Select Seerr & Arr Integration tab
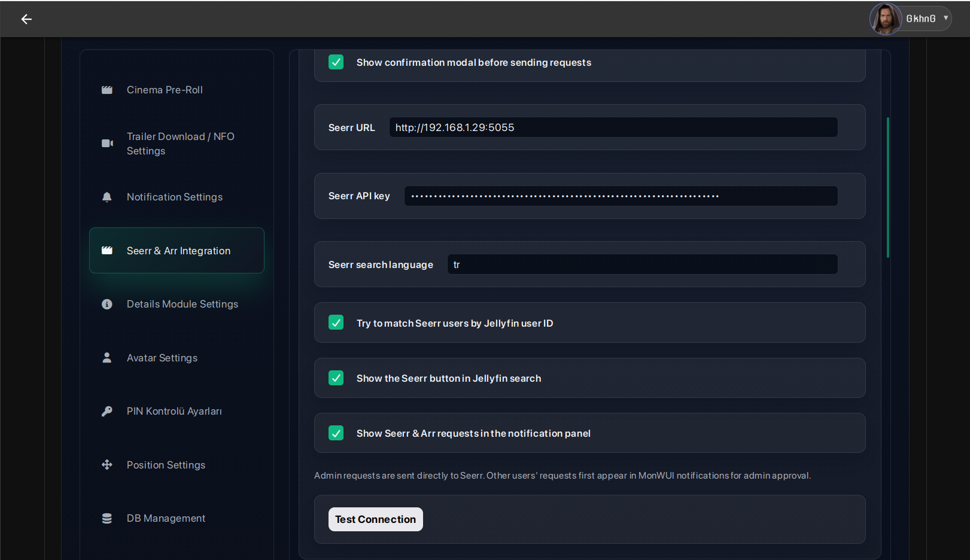The image size is (970, 560). point(177,251)
